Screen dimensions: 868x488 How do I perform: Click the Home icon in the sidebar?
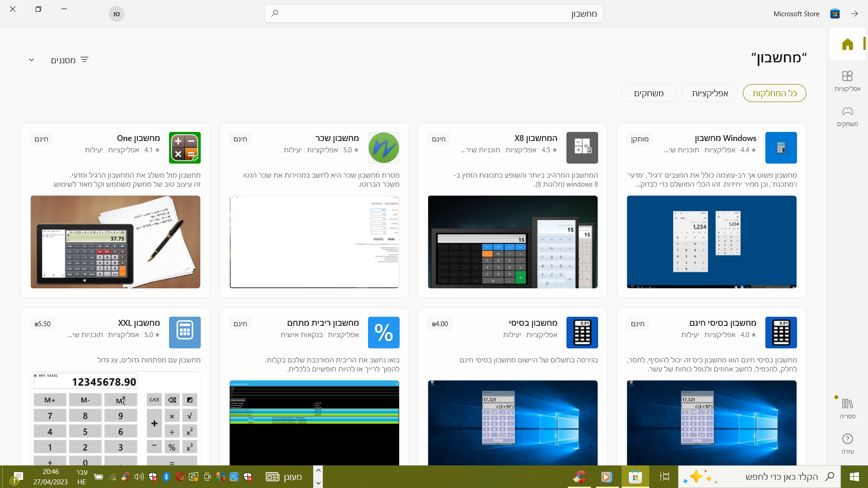point(847,44)
